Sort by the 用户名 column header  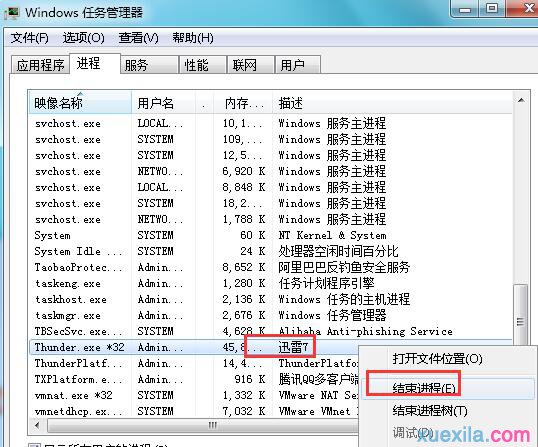pyautogui.click(x=163, y=103)
